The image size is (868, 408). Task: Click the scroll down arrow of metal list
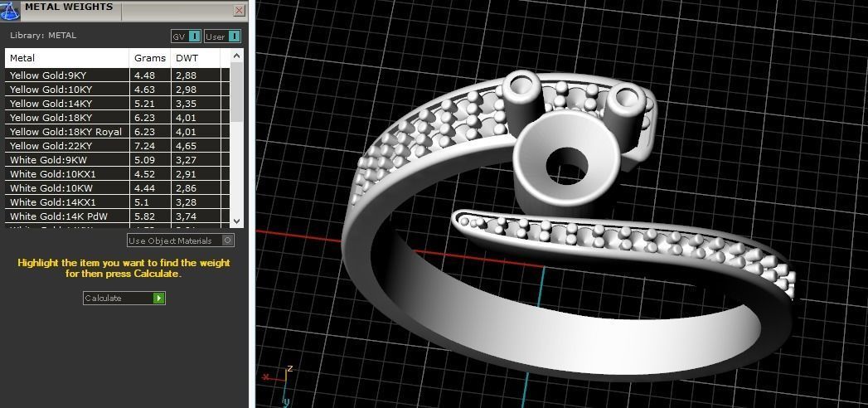click(x=236, y=221)
